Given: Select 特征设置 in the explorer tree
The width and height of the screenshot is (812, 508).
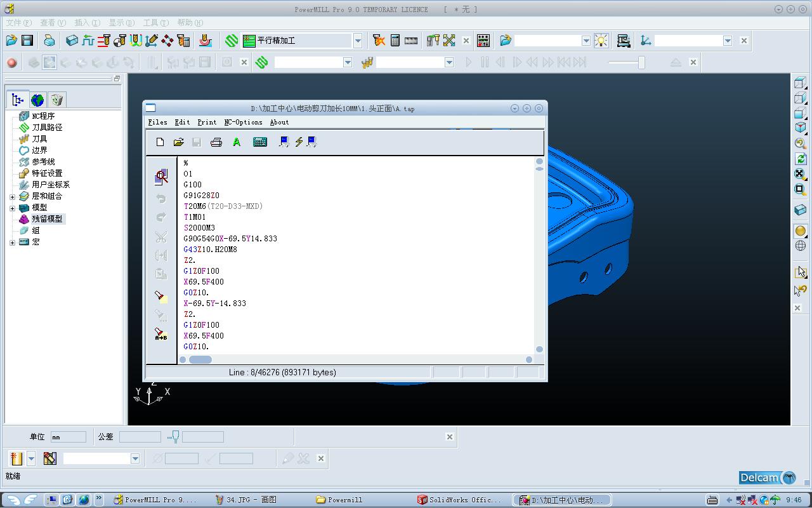Looking at the screenshot, I should 47,173.
